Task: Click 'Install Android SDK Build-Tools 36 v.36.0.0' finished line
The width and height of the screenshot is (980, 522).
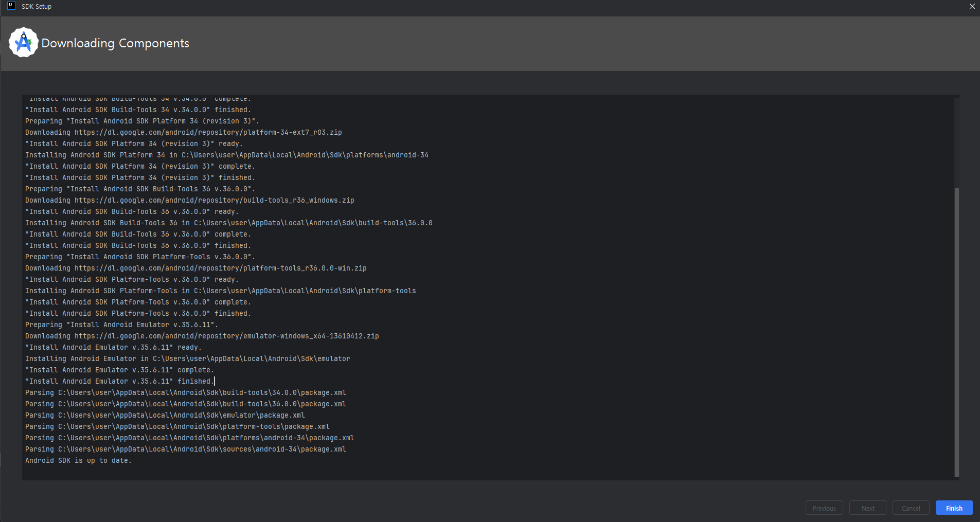Action: 138,245
